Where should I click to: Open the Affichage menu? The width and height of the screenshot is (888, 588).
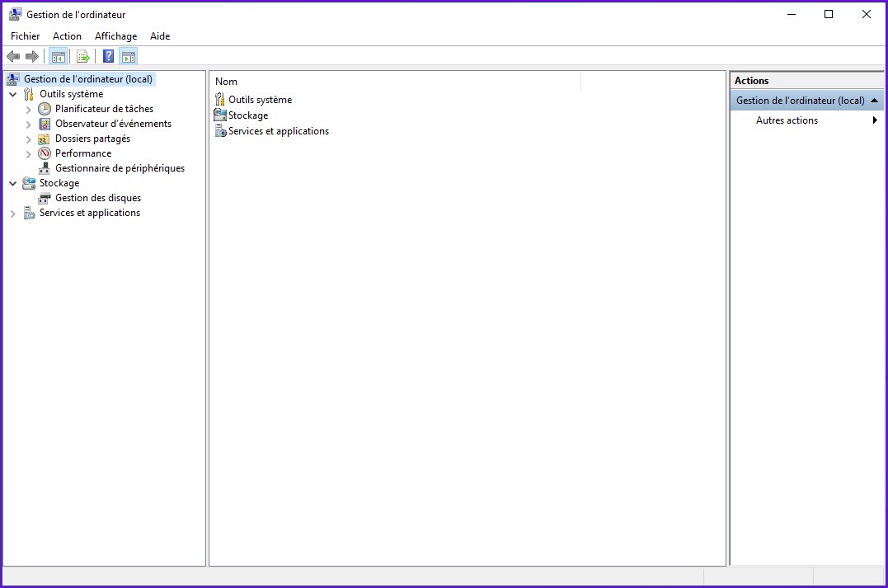pos(115,36)
